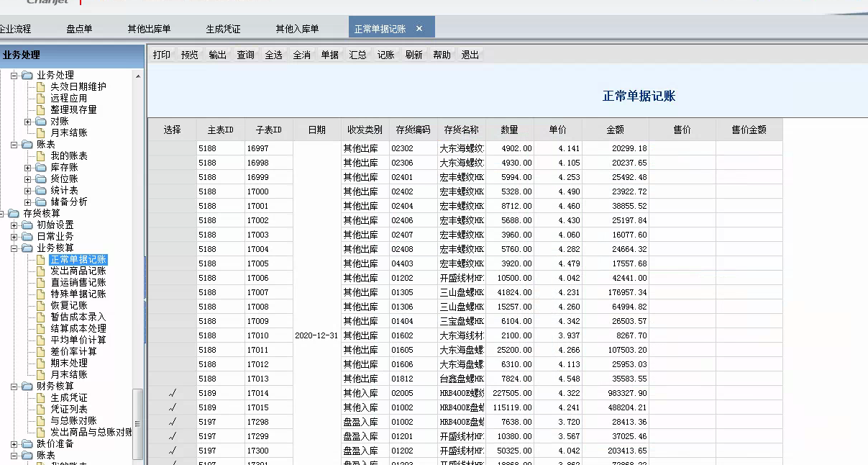Close the 正常单据记账 tab with its X
868x465 pixels.
[419, 29]
